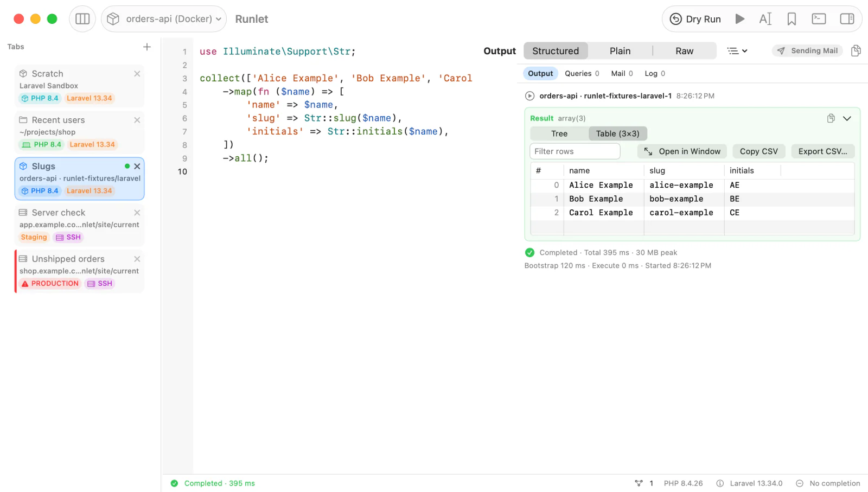Open the Log 0 tab
Viewport: 868px width, 492px height.
point(655,73)
